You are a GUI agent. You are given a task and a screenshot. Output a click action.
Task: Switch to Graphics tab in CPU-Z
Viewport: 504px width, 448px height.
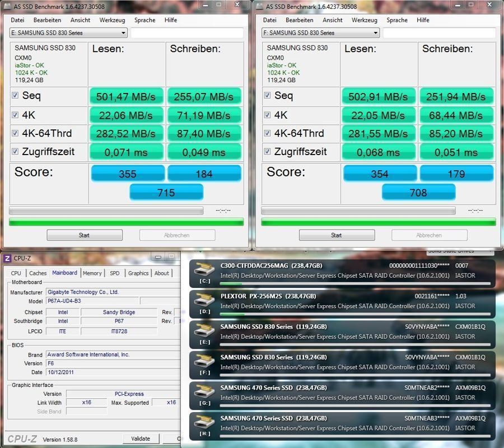tap(138, 273)
